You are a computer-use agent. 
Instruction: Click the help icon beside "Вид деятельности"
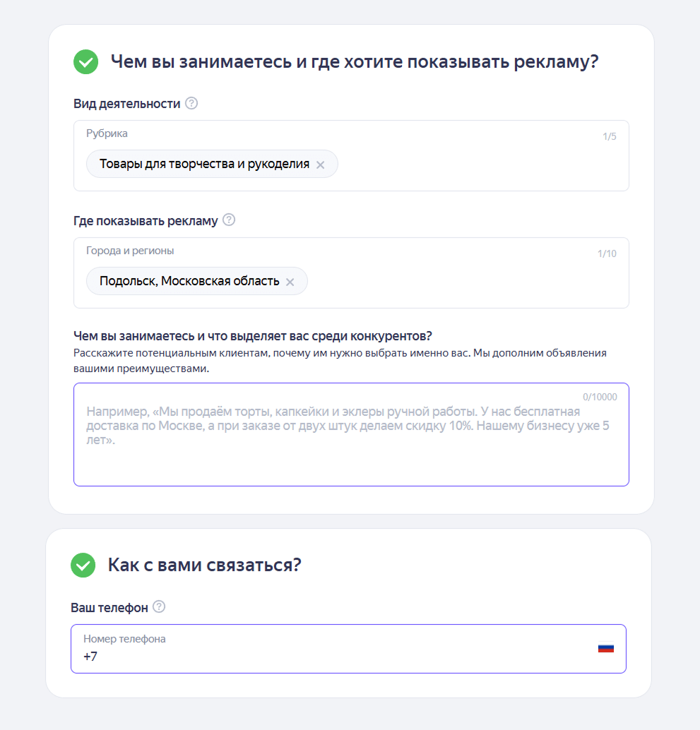[191, 104]
